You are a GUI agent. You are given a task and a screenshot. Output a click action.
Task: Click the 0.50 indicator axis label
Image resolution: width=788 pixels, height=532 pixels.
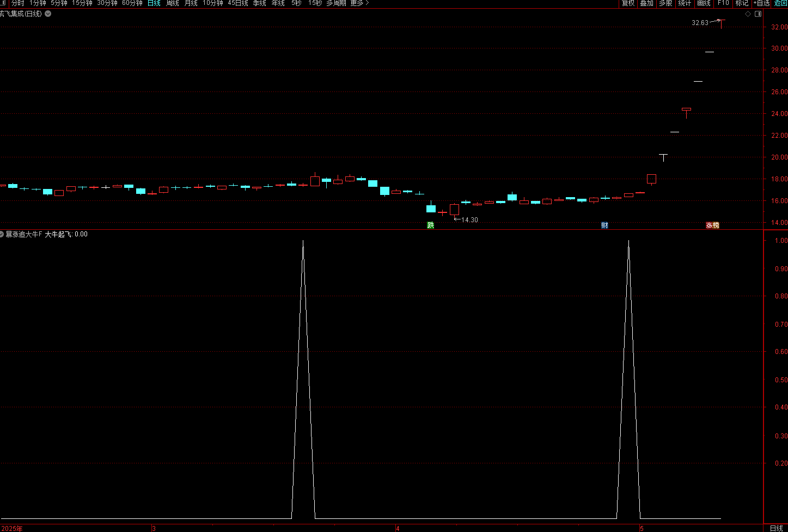pyautogui.click(x=781, y=380)
